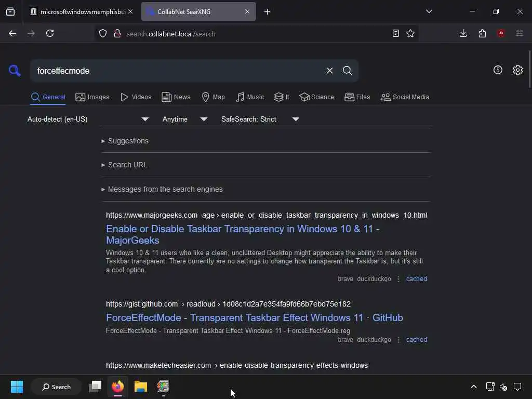Click the address bar URL

[x=170, y=34]
